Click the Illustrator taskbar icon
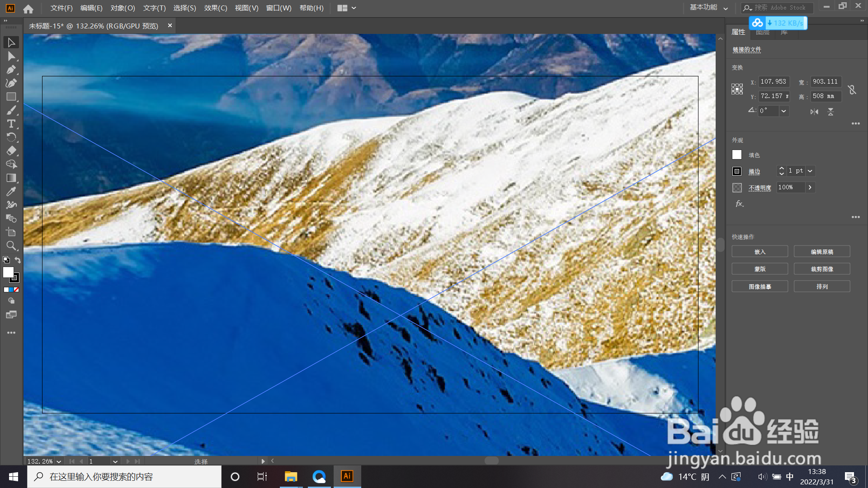The width and height of the screenshot is (868, 488). (x=347, y=477)
